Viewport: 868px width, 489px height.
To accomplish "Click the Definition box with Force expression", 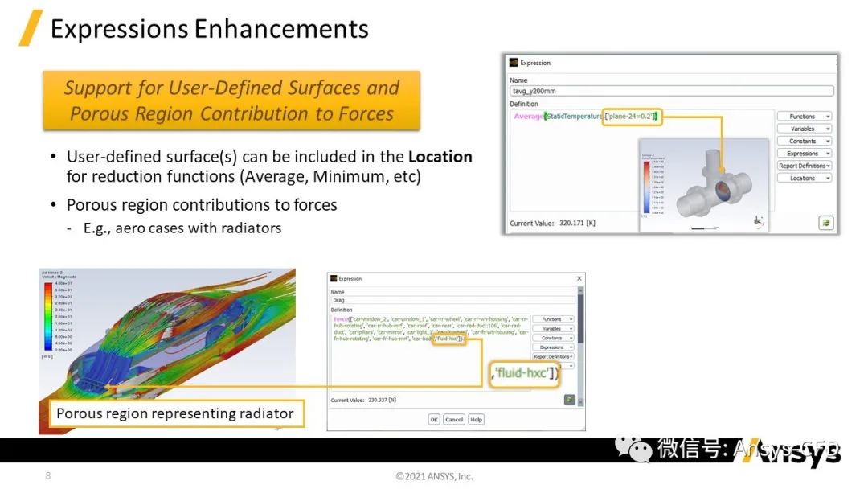I will pos(431,351).
